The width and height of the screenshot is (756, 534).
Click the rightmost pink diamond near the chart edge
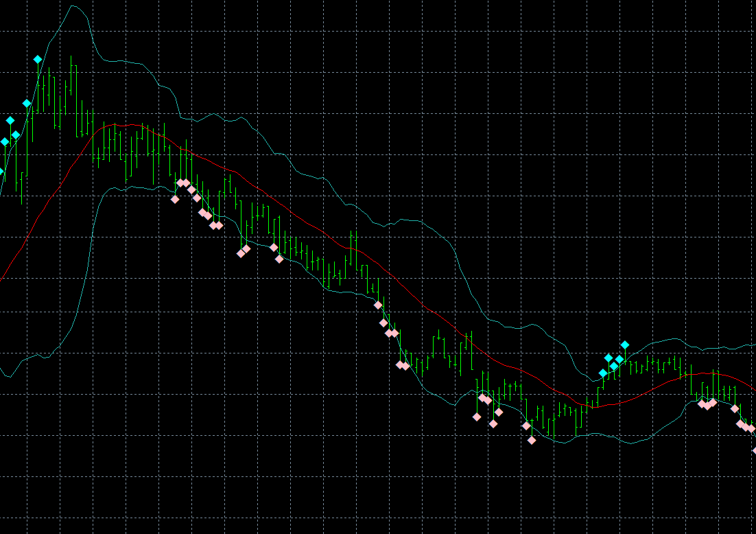pyautogui.click(x=748, y=426)
